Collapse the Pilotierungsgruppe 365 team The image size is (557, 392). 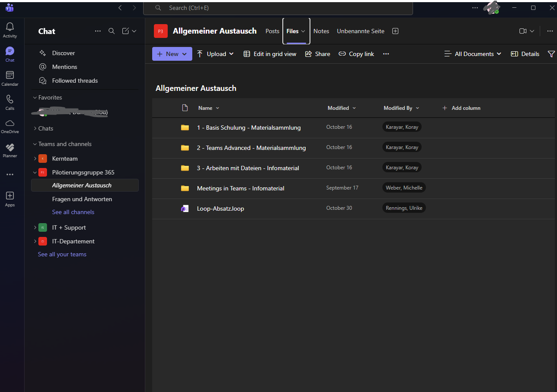35,172
